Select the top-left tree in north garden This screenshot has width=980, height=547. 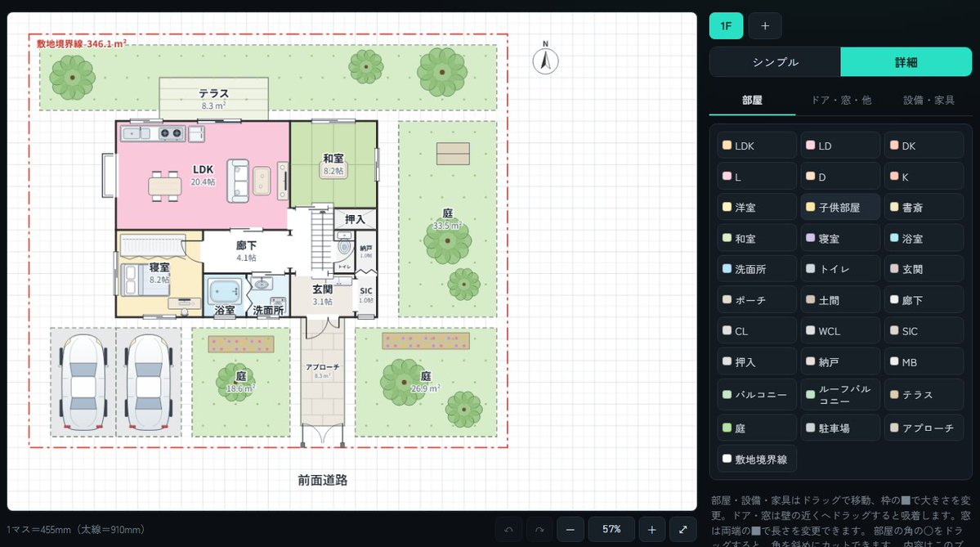click(x=73, y=78)
